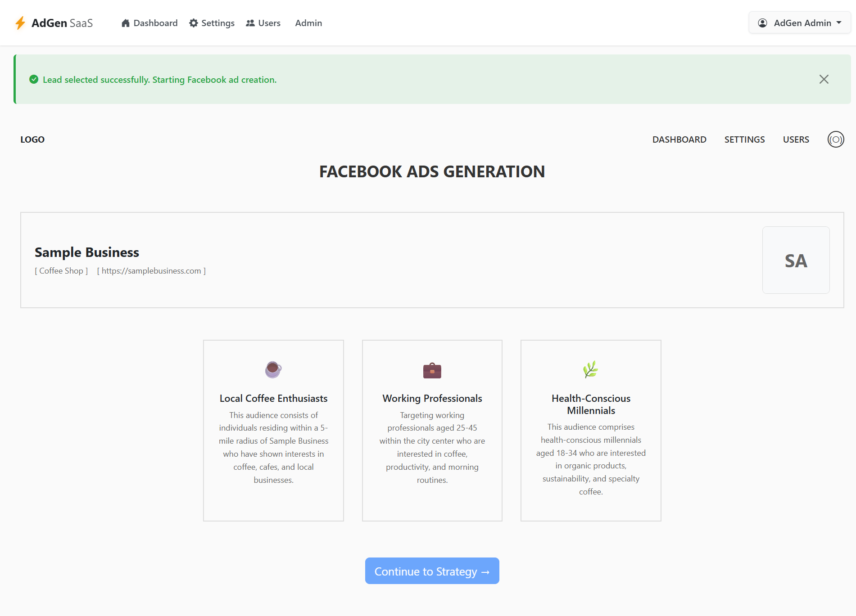
Task: Click the leaf icon on Health-Conscious Millennials card
Action: (x=591, y=369)
